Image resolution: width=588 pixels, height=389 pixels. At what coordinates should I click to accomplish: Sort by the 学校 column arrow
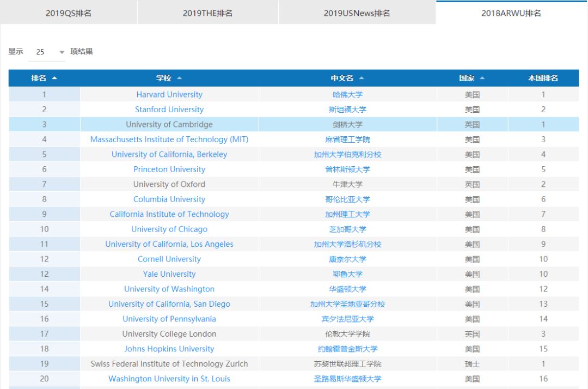[179, 78]
